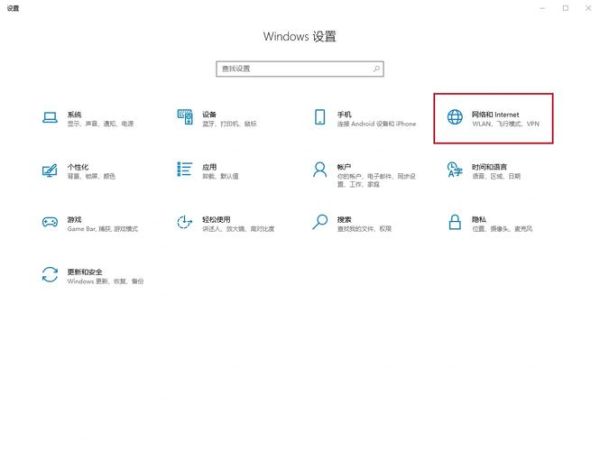
Task: Select the 个性化 title text
Action: pos(78,167)
